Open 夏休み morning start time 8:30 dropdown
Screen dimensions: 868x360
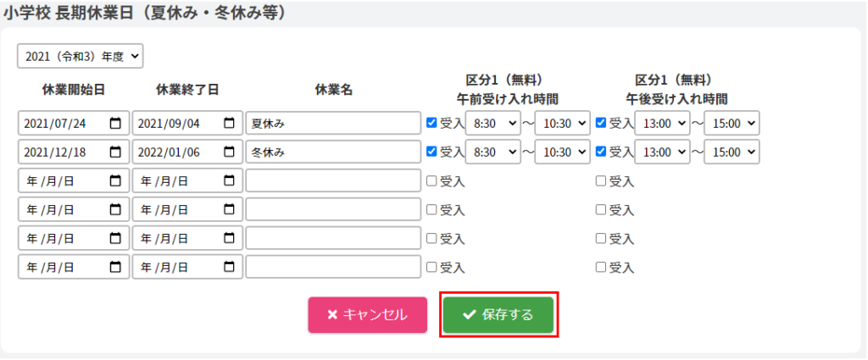pos(492,124)
